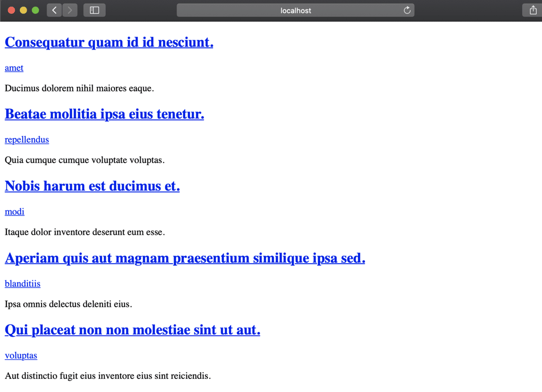Show the Safari sidebar

point(94,10)
